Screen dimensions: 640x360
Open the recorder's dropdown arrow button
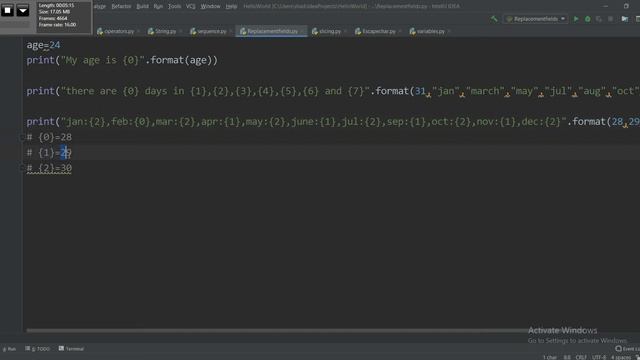click(x=23, y=10)
